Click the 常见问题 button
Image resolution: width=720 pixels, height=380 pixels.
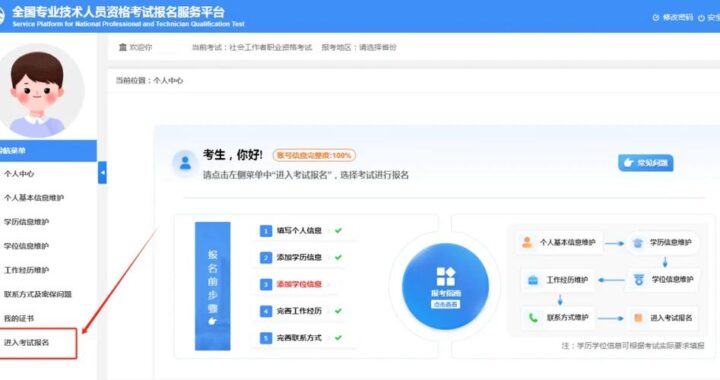(646, 163)
